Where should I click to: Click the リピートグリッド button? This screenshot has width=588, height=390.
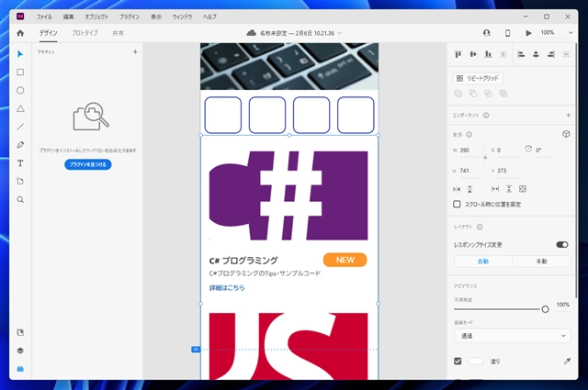(x=478, y=78)
